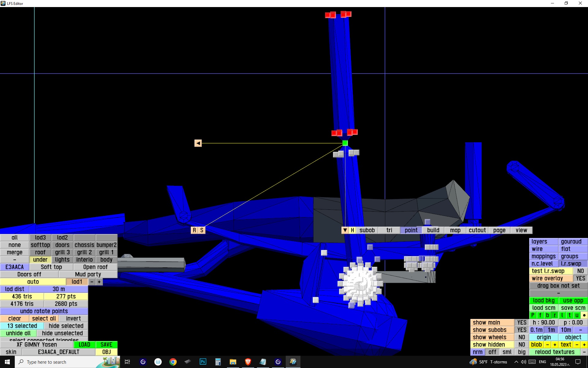The image size is (588, 368).
Task: Select the u view preset button
Action: [x=577, y=315]
